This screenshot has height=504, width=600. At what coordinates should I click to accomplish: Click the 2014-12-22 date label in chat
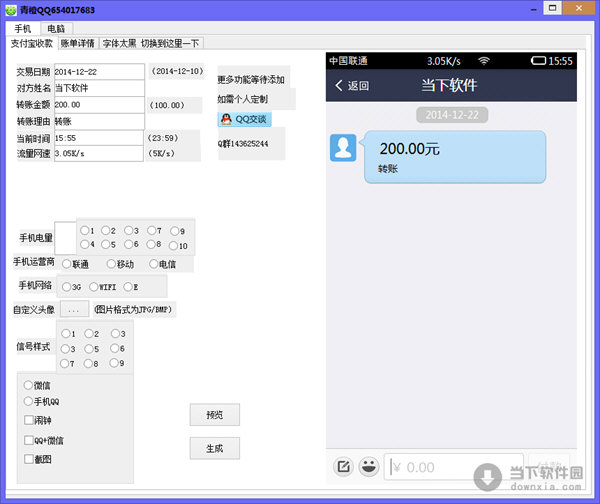(x=452, y=115)
